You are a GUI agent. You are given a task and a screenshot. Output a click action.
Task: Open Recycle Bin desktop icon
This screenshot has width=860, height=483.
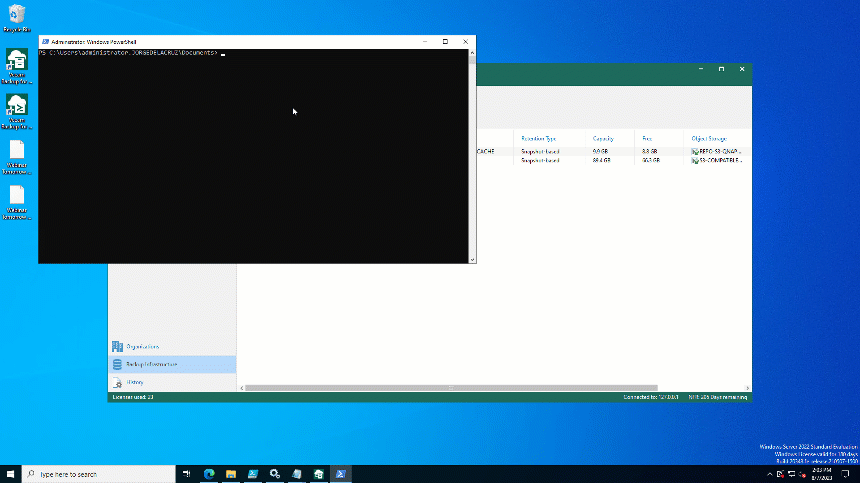[16, 18]
